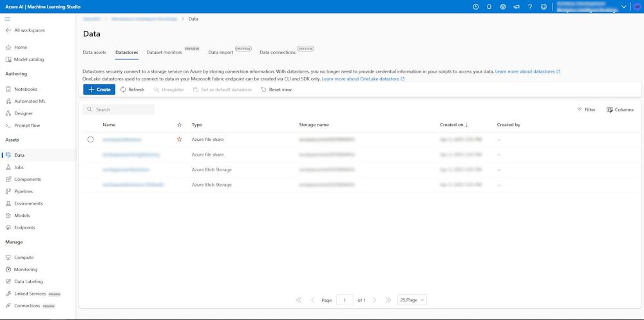Image resolution: width=644 pixels, height=320 pixels.
Task: Open the help question mark icon
Action: (x=530, y=6)
